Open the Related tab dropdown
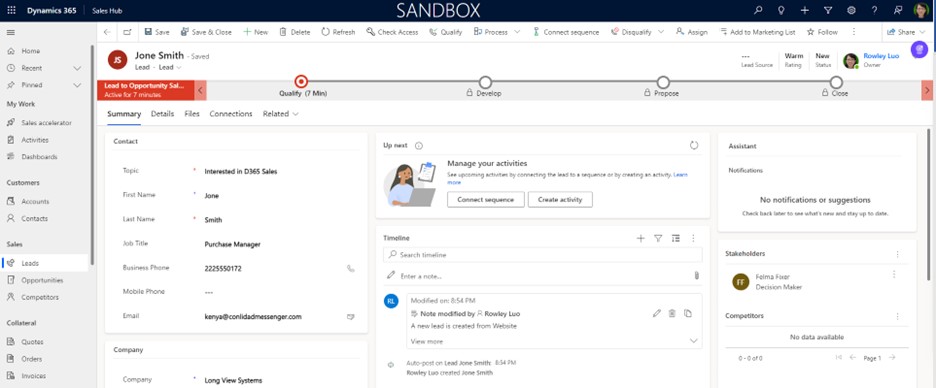 (281, 114)
